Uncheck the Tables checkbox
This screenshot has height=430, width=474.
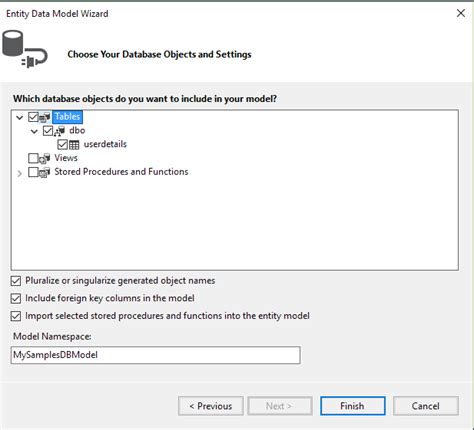tap(33, 117)
